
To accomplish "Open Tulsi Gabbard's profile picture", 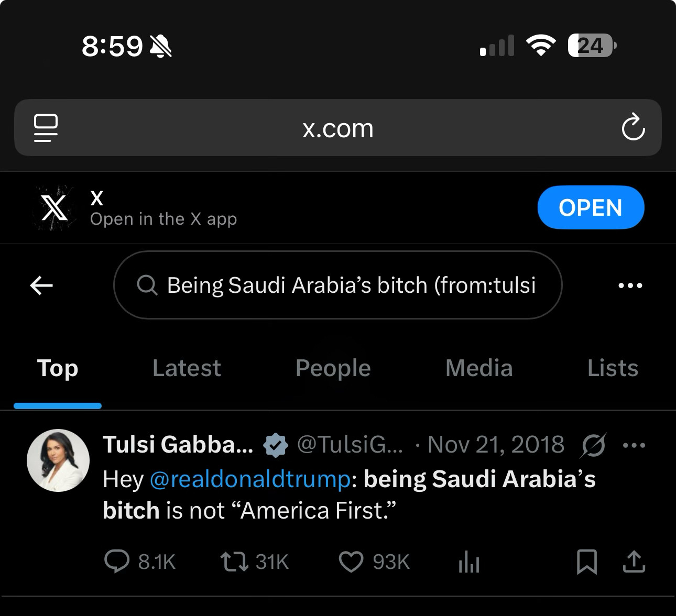I will 58,460.
